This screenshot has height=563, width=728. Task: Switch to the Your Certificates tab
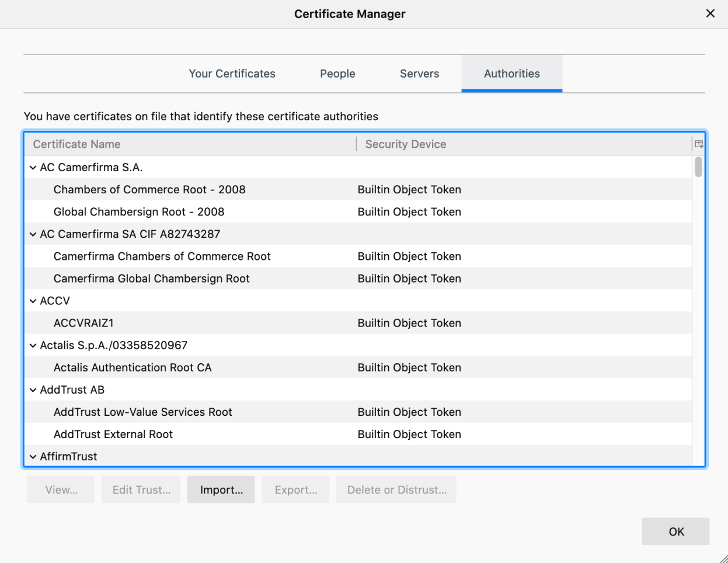(x=232, y=74)
